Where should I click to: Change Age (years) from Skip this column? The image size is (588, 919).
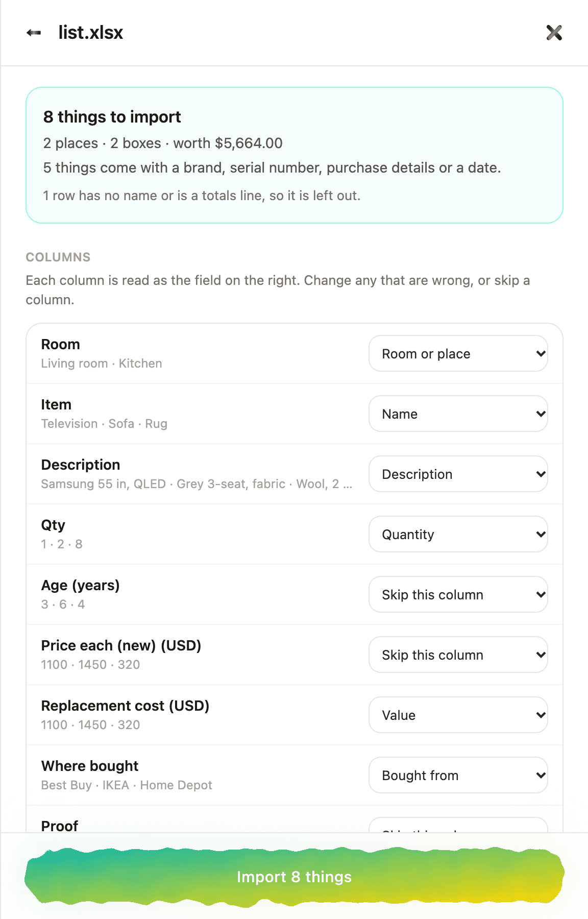tap(458, 594)
